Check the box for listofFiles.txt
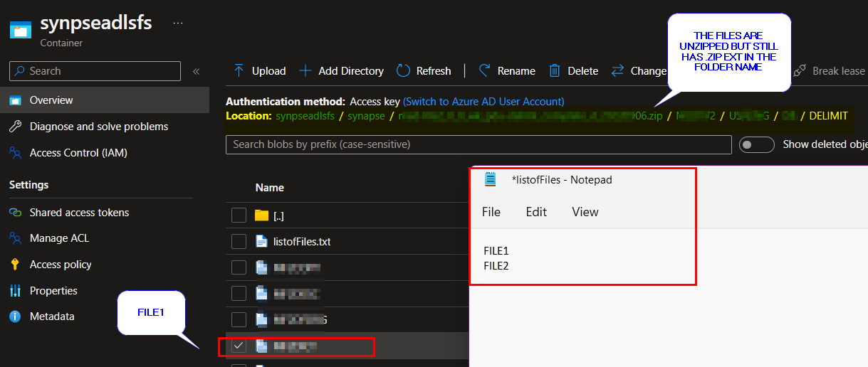This screenshot has height=367, width=868. (x=239, y=242)
